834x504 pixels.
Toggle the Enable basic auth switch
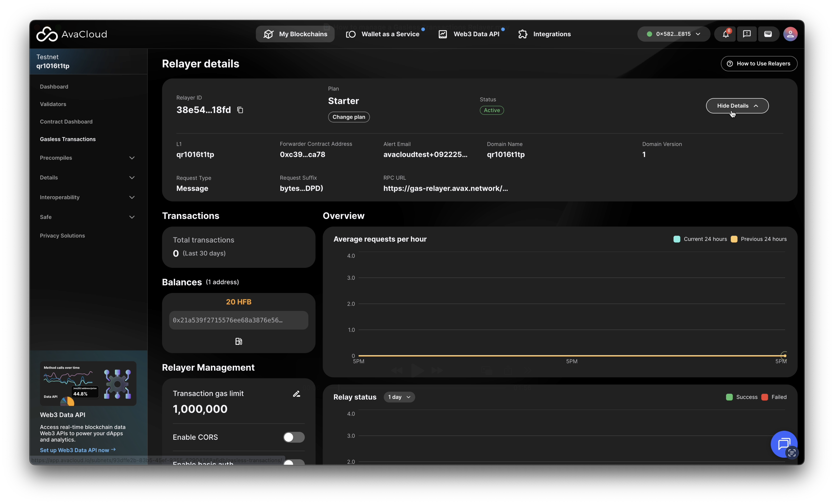click(294, 462)
